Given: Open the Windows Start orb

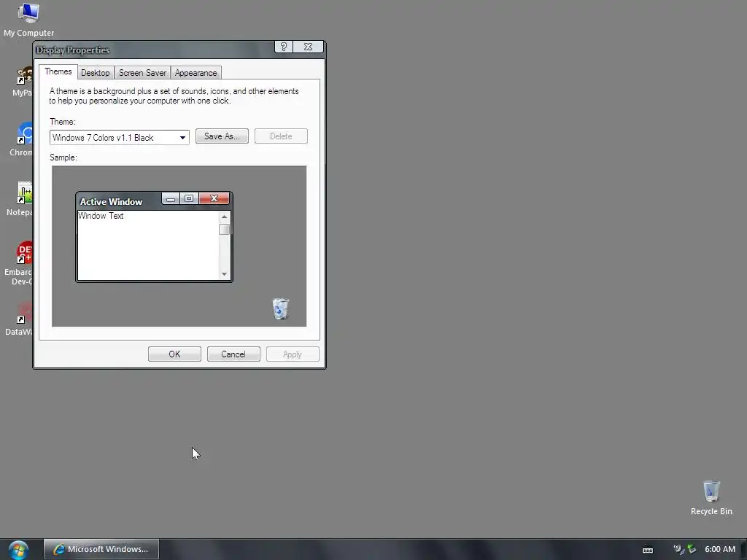Looking at the screenshot, I should (x=18, y=550).
